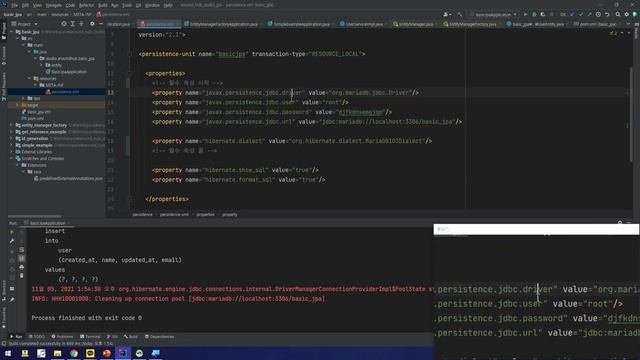This screenshot has height=360, width=640.
Task: Click the white search input field overlay
Action: (x=536, y=229)
